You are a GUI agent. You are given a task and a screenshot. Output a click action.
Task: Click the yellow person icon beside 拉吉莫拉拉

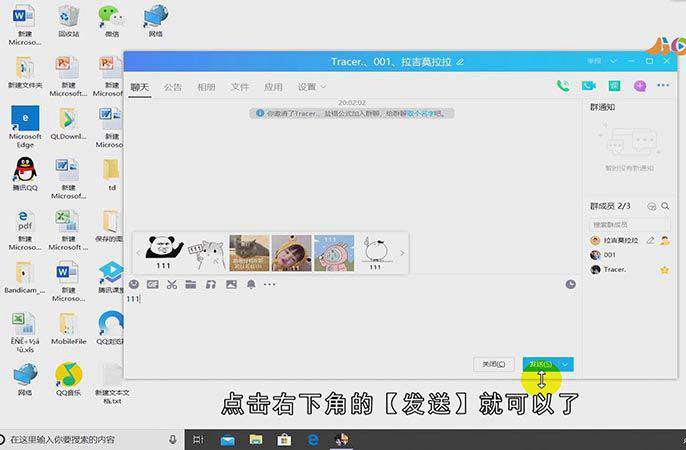(665, 240)
